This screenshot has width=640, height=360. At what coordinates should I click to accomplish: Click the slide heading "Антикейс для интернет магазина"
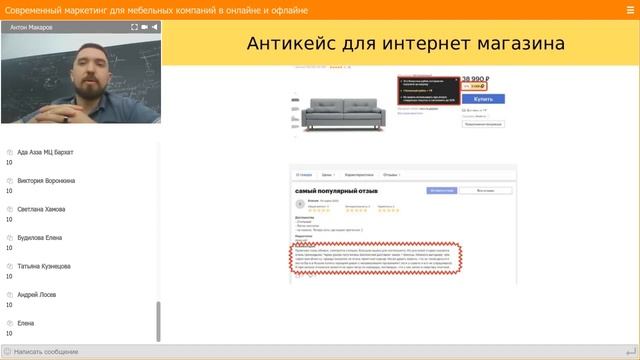point(406,43)
